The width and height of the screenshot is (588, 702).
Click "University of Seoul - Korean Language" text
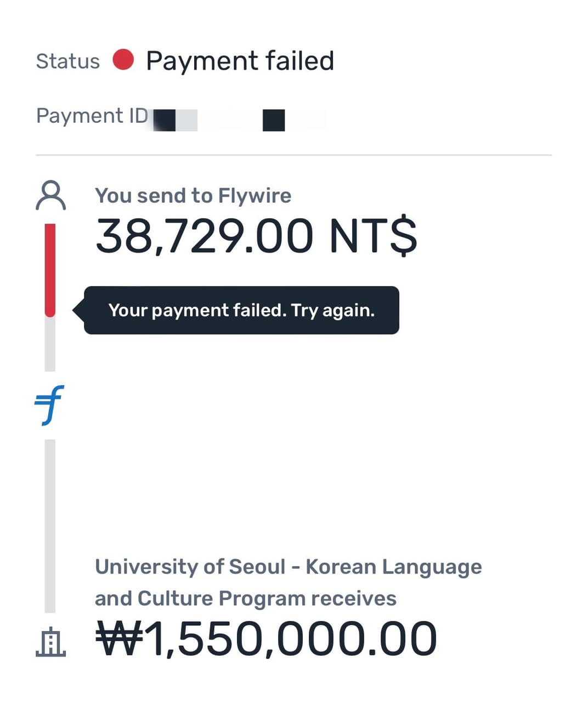[288, 567]
